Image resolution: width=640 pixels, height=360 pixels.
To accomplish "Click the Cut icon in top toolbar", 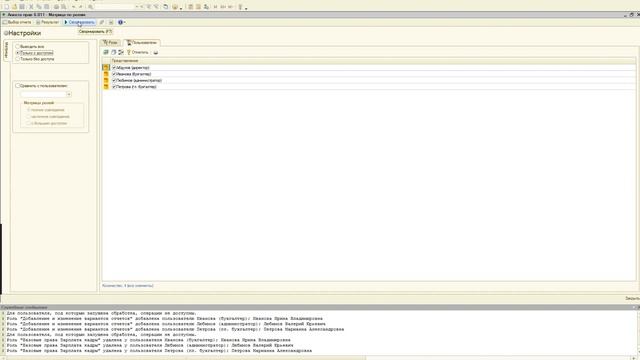I will [x=31, y=7].
